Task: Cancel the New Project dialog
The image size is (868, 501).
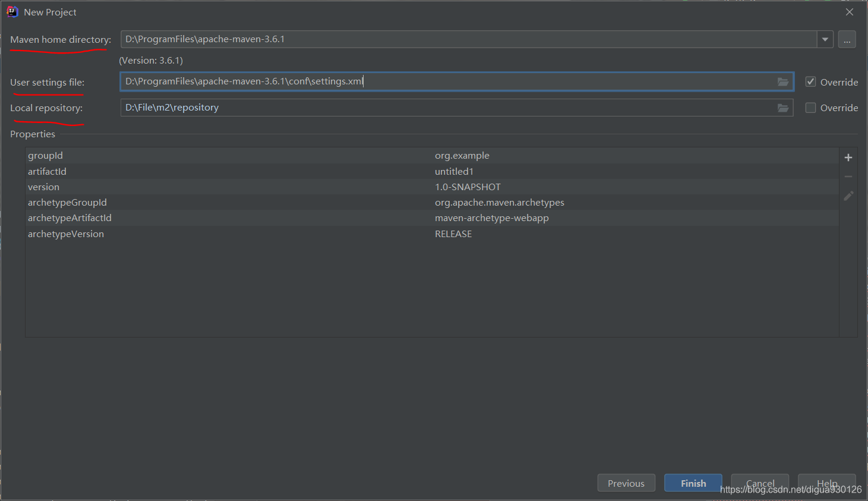Action: (760, 483)
